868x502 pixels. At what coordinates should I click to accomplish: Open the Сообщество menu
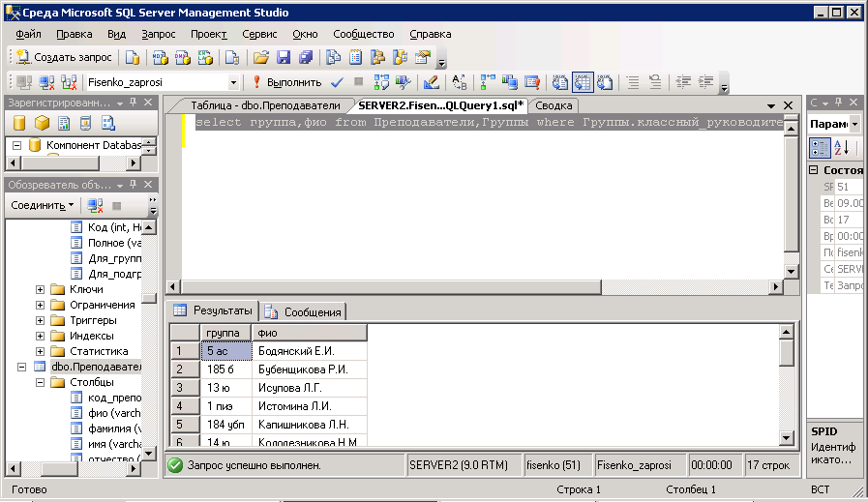pyautogui.click(x=364, y=34)
